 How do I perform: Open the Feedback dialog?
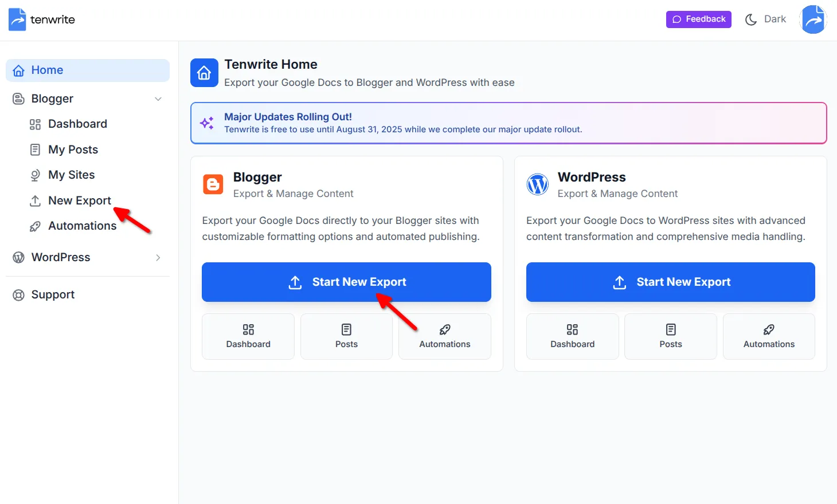click(x=698, y=19)
